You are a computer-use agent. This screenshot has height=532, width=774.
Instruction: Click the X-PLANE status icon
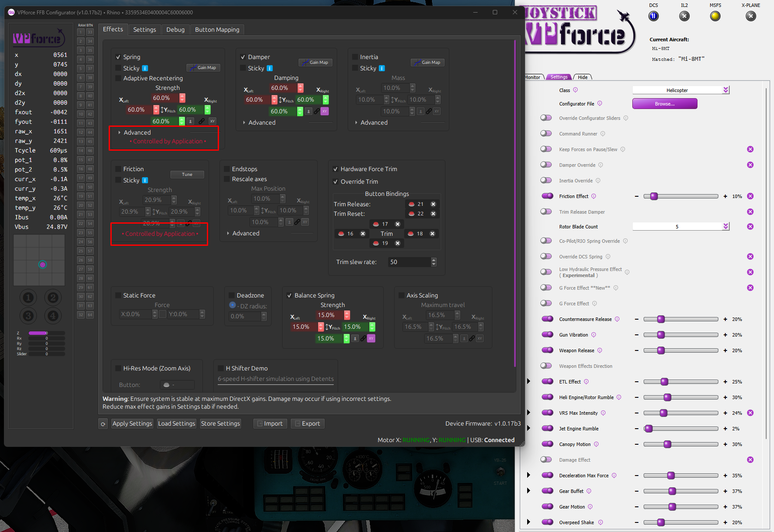751,16
